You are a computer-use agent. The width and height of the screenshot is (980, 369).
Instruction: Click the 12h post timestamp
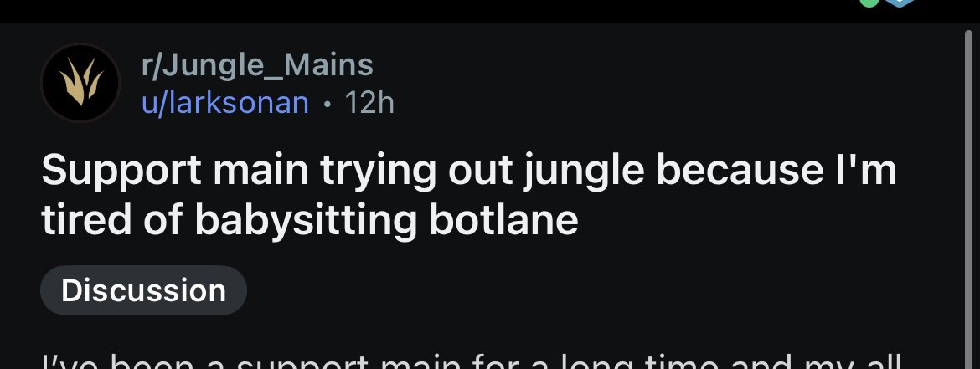coord(369,103)
